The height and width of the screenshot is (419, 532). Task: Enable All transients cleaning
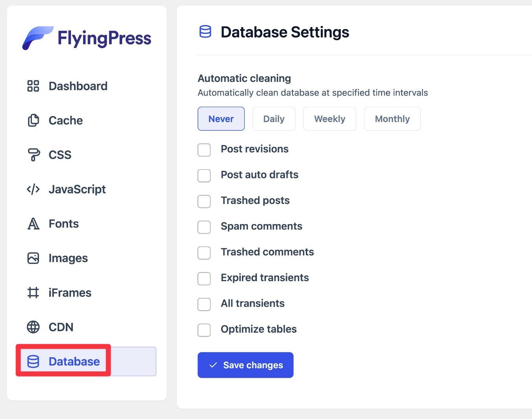[204, 304]
